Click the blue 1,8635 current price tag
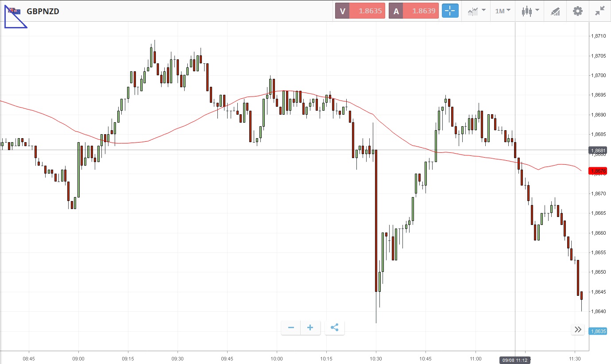This screenshot has width=611, height=364. pyautogui.click(x=597, y=331)
